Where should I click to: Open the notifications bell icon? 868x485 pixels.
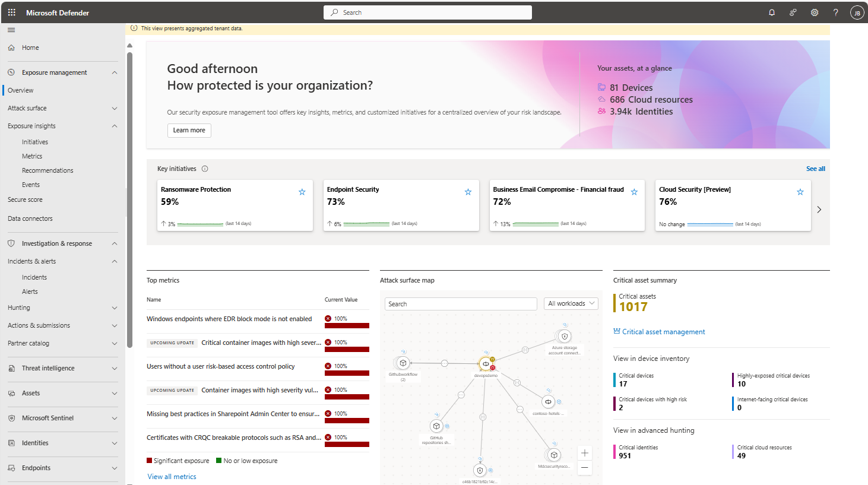[x=772, y=12]
